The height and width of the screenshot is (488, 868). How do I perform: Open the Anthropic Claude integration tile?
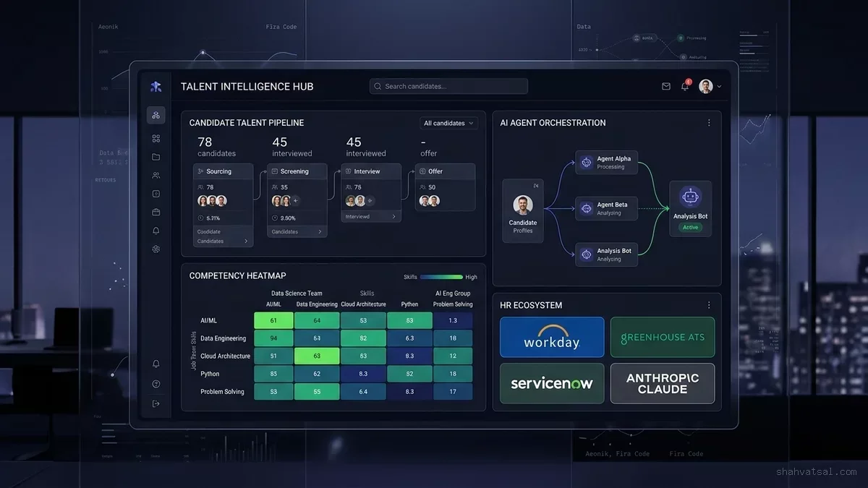(663, 383)
